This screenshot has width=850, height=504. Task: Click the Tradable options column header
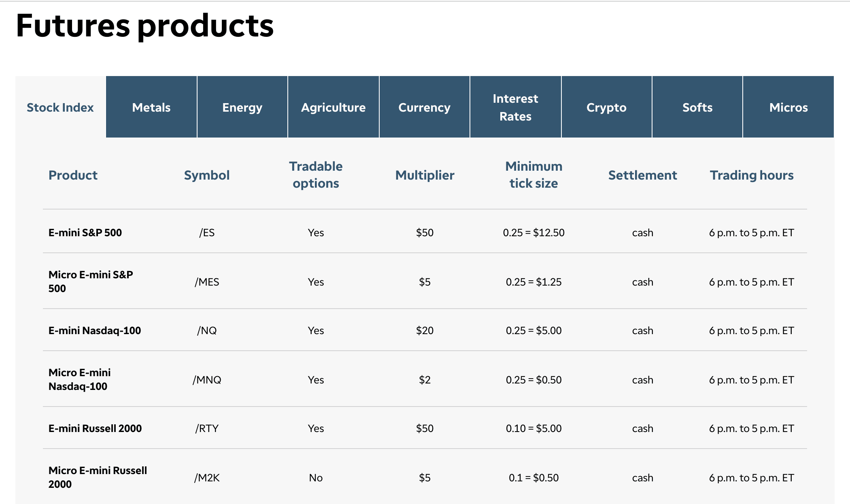pos(316,175)
